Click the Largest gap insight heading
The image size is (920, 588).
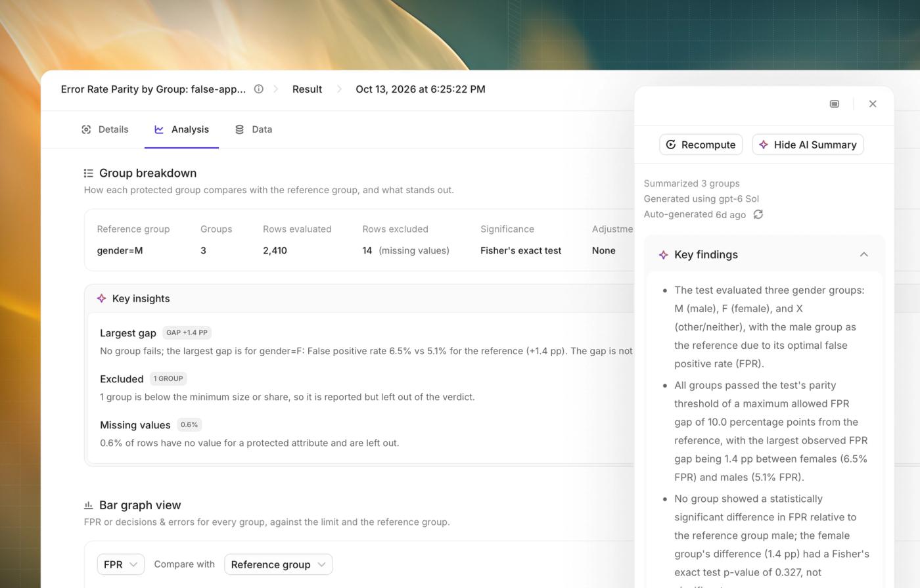128,333
